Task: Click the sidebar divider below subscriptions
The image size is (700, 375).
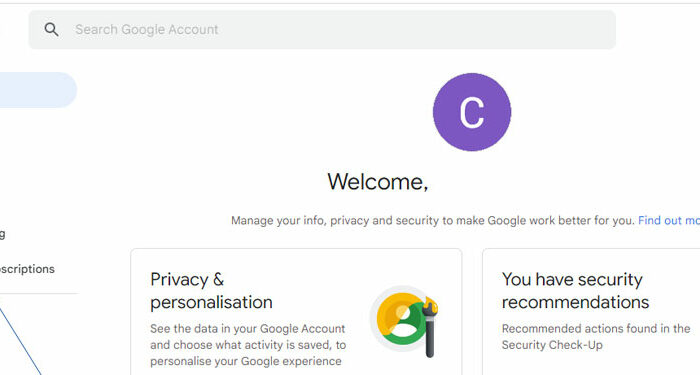Action: [x=39, y=294]
